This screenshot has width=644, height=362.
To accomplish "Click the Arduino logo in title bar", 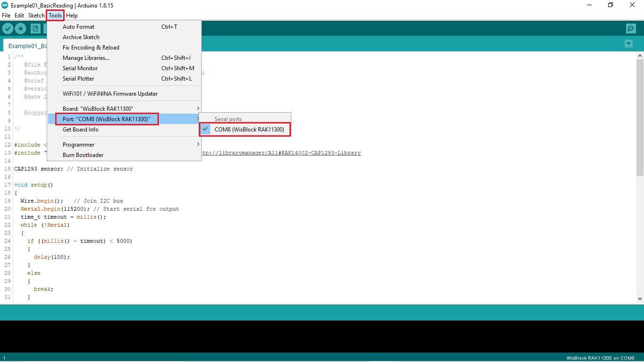I will (5, 5).
